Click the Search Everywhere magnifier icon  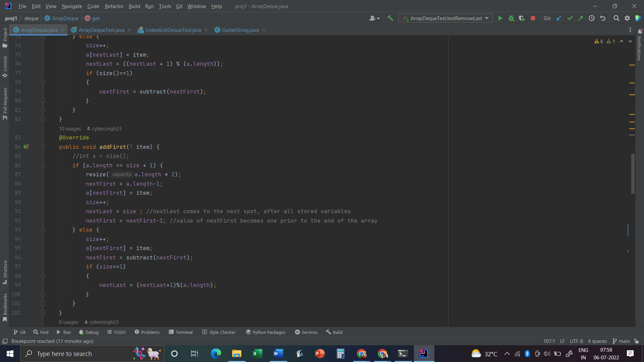click(x=616, y=18)
